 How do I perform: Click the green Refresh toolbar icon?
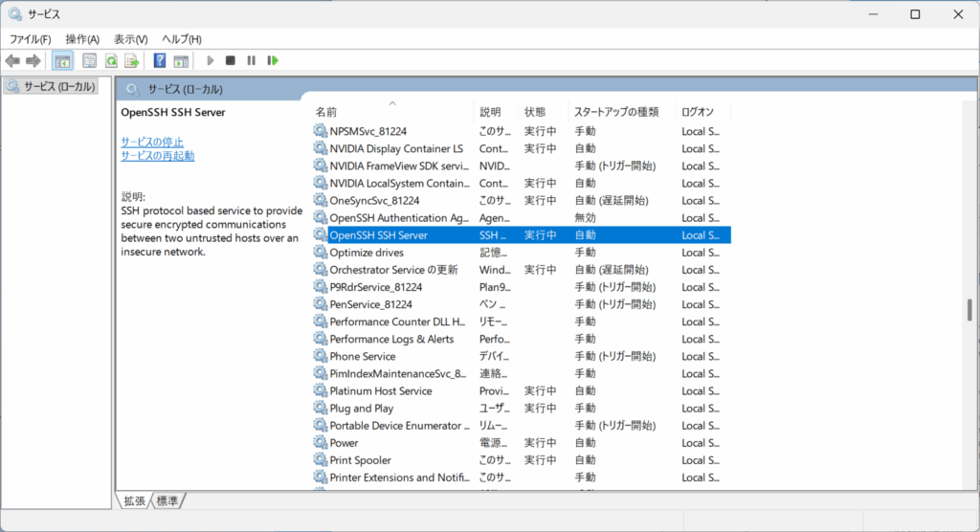111,60
